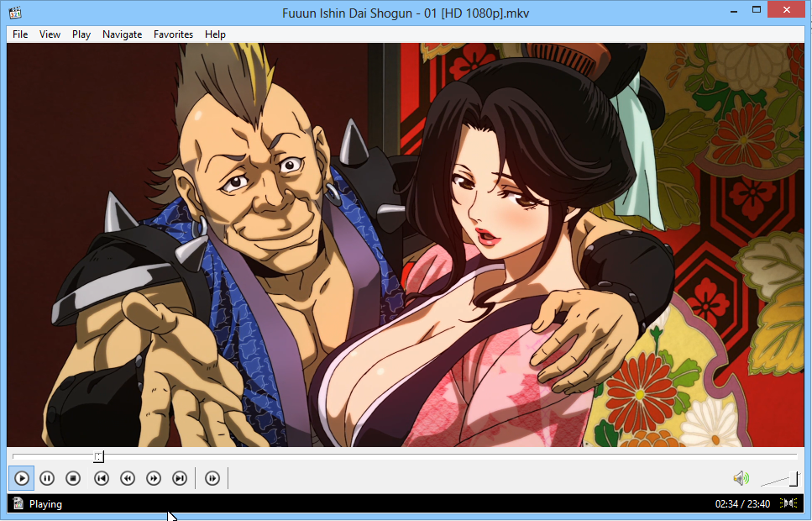Image resolution: width=812 pixels, height=521 pixels.
Task: Open the Favorites menu
Action: pos(173,34)
